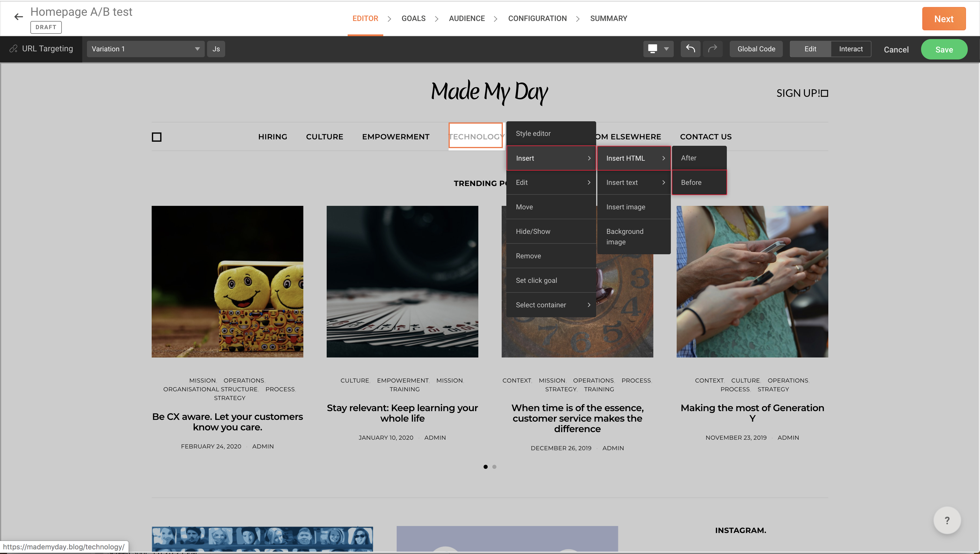Click the green Save button

(x=944, y=50)
